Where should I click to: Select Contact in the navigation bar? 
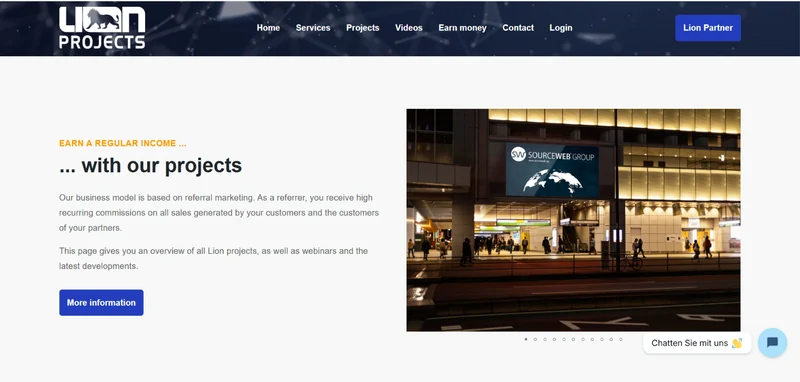[518, 28]
